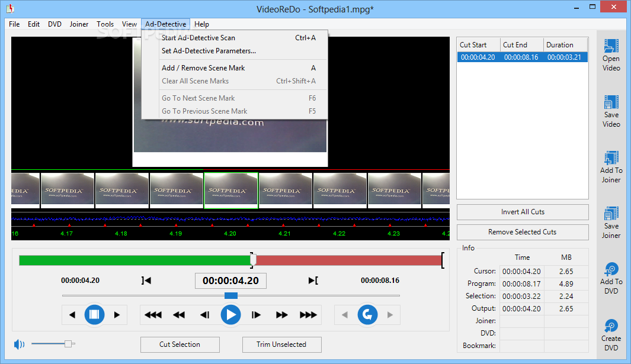Choose Set Ad-Detective Parameters

pyautogui.click(x=235, y=51)
